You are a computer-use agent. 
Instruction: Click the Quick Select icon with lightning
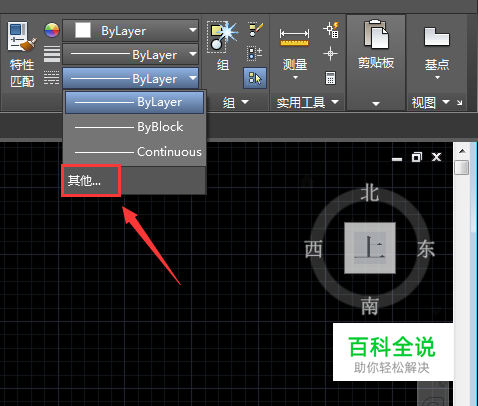(x=331, y=30)
